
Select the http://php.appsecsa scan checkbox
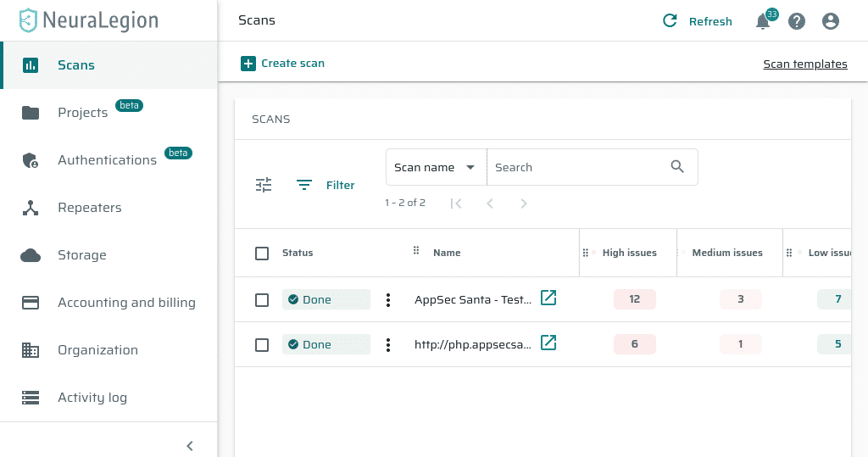pos(262,345)
